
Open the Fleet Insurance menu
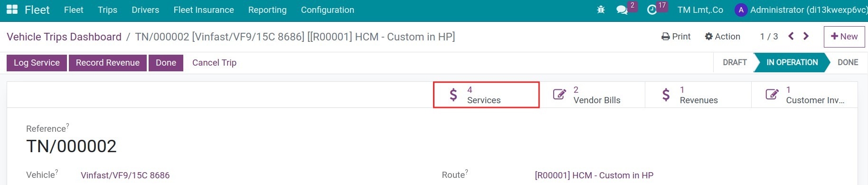pos(204,10)
